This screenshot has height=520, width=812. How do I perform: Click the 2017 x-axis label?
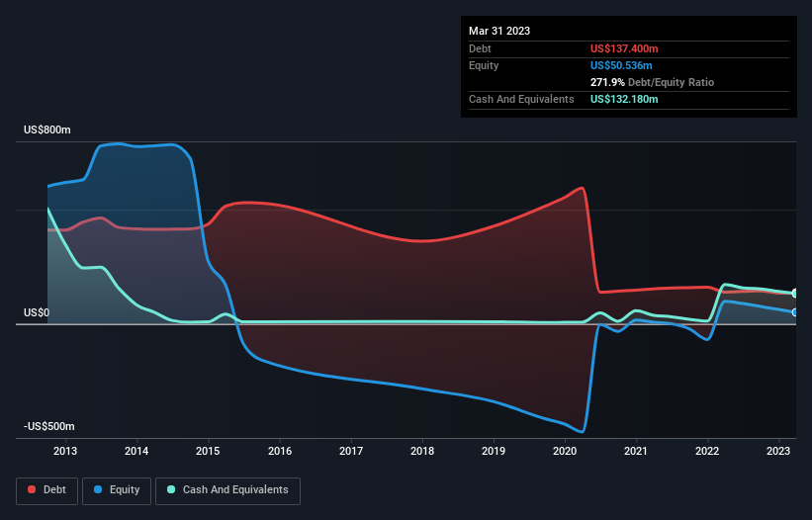pos(351,451)
